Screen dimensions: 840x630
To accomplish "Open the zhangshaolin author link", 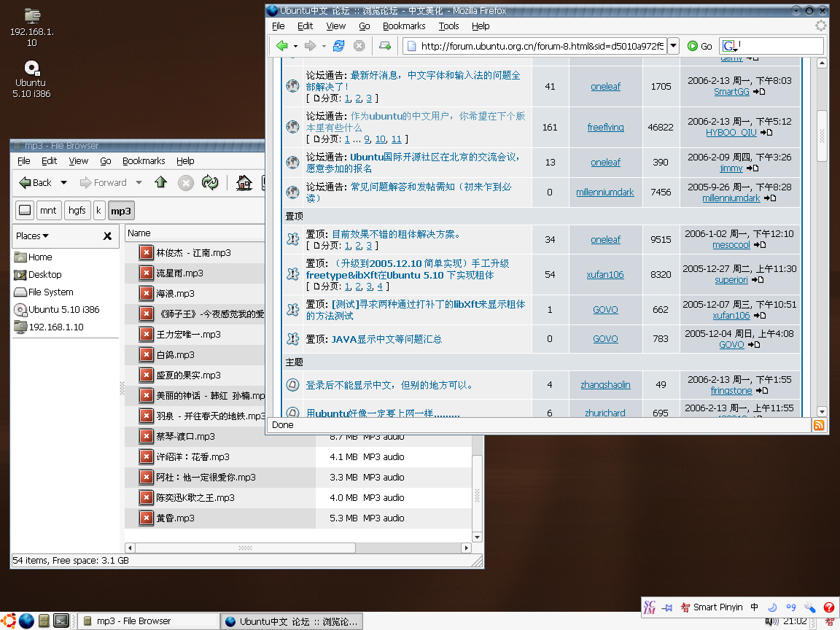I will (x=605, y=385).
